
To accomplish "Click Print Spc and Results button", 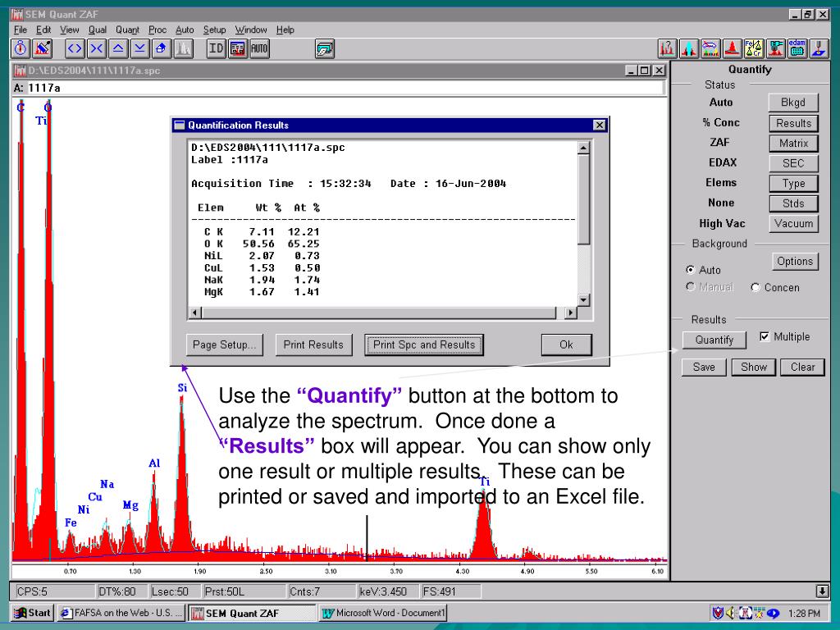I will coord(424,345).
